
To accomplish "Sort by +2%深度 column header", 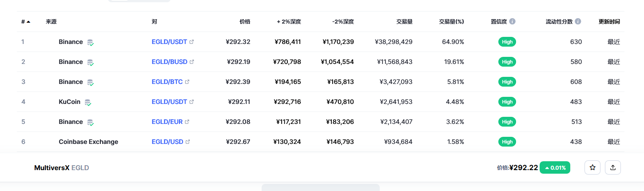I will pyautogui.click(x=289, y=21).
